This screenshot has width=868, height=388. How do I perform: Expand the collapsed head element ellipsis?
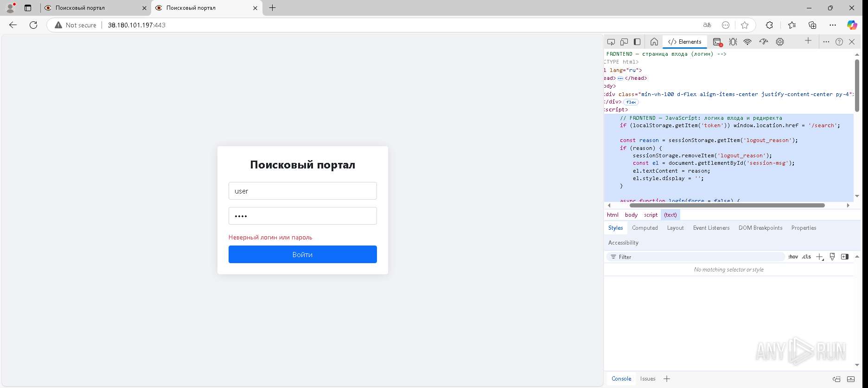tap(620, 78)
